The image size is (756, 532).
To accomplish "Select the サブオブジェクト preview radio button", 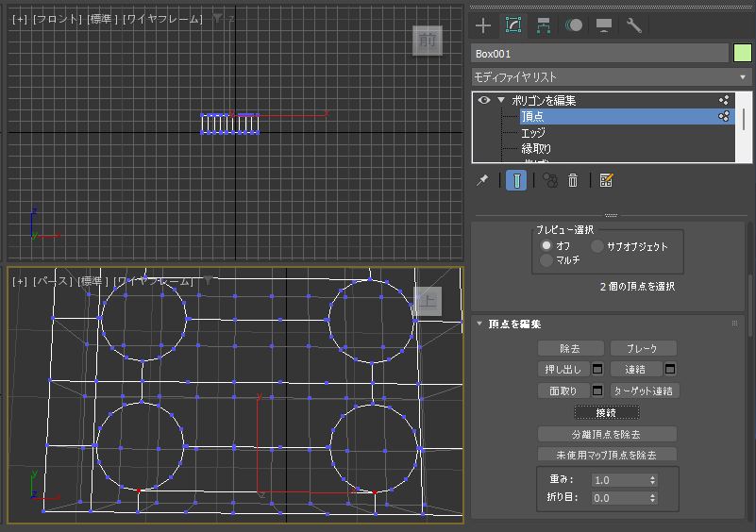I will (x=597, y=246).
